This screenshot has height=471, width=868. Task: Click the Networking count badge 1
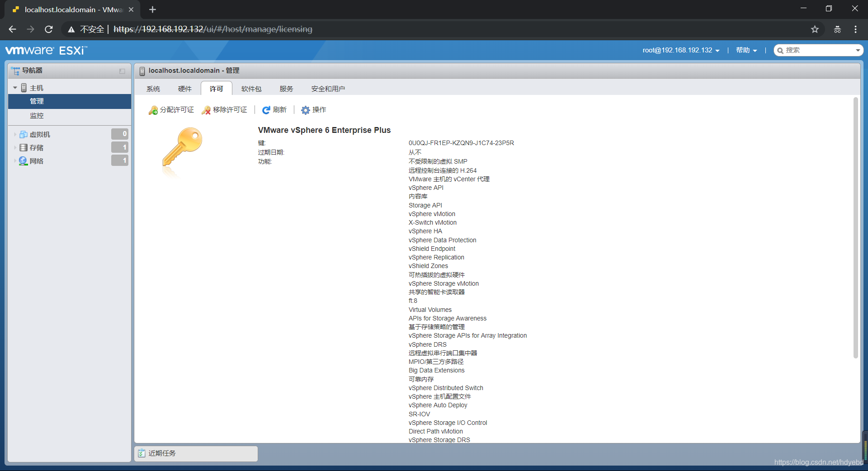[120, 160]
